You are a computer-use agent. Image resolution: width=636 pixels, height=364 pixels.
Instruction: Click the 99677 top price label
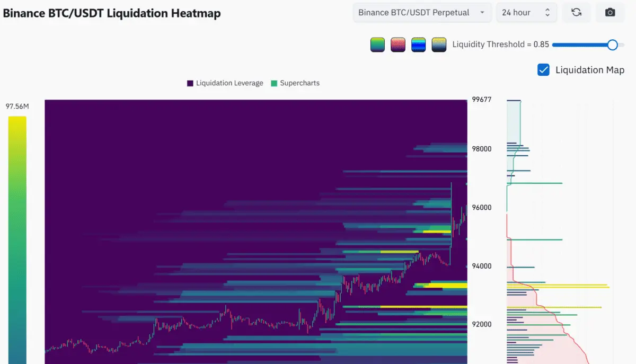482,100
